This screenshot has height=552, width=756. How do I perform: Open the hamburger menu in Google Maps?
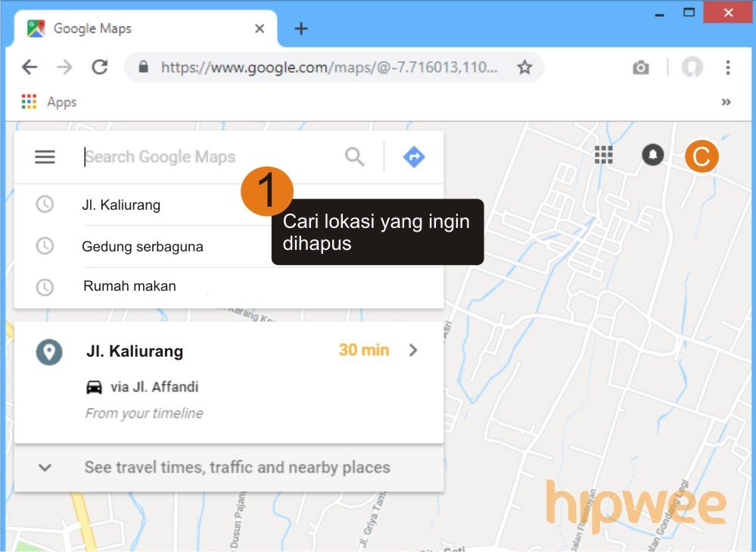[x=45, y=157]
